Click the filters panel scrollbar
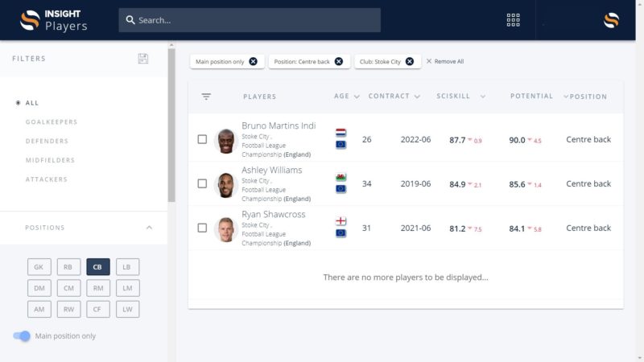The height and width of the screenshot is (362, 644). click(x=171, y=125)
